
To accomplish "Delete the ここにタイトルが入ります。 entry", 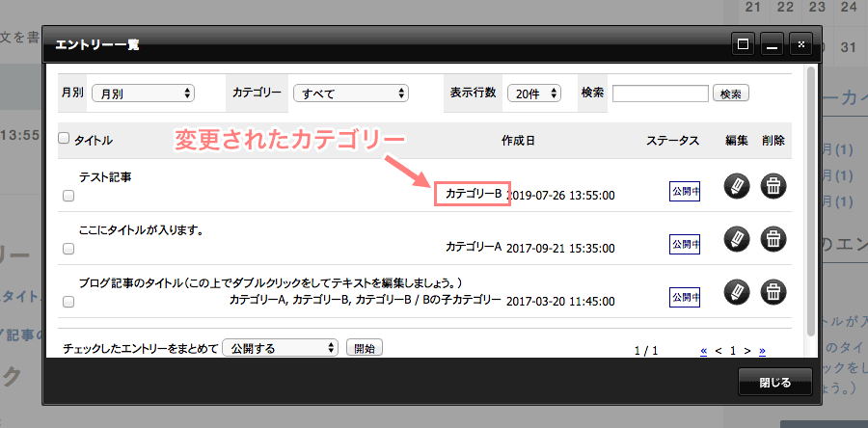I will point(773,239).
